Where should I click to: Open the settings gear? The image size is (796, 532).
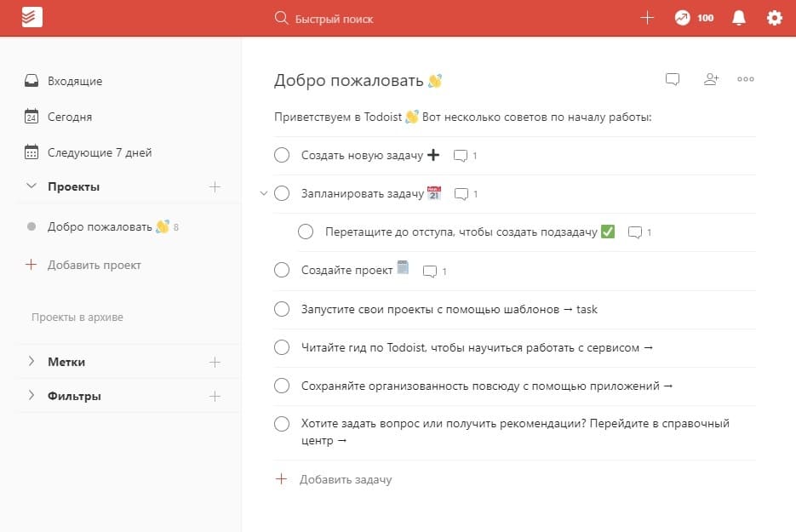(773, 16)
